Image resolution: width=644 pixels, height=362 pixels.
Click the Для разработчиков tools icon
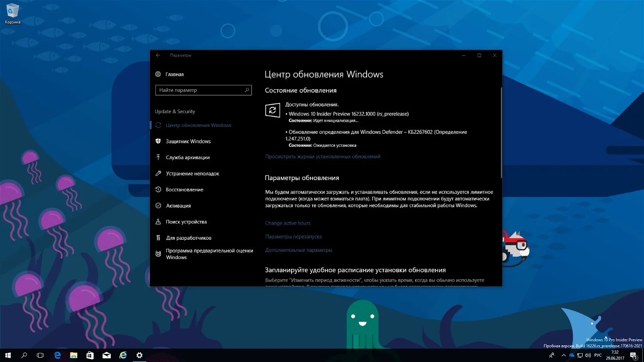click(x=158, y=238)
